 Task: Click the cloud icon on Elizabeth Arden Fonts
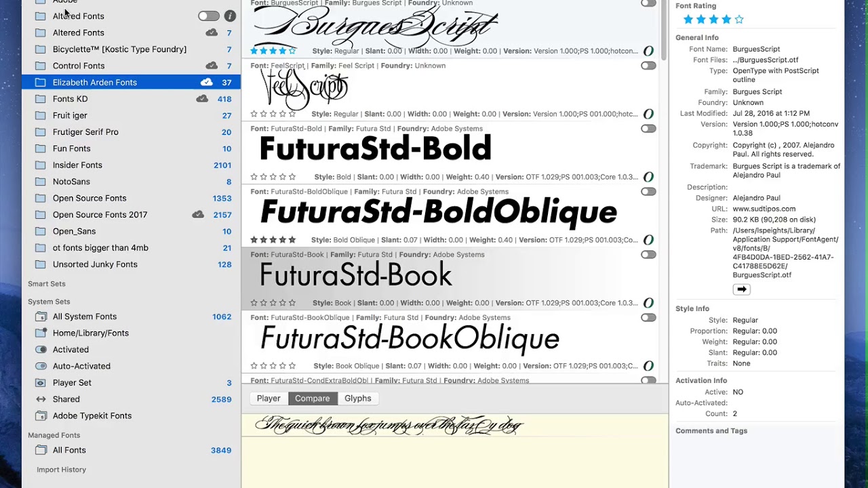click(207, 82)
